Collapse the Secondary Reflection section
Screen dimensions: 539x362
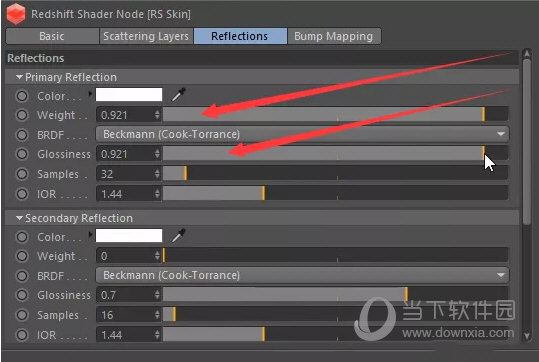tap(20, 218)
